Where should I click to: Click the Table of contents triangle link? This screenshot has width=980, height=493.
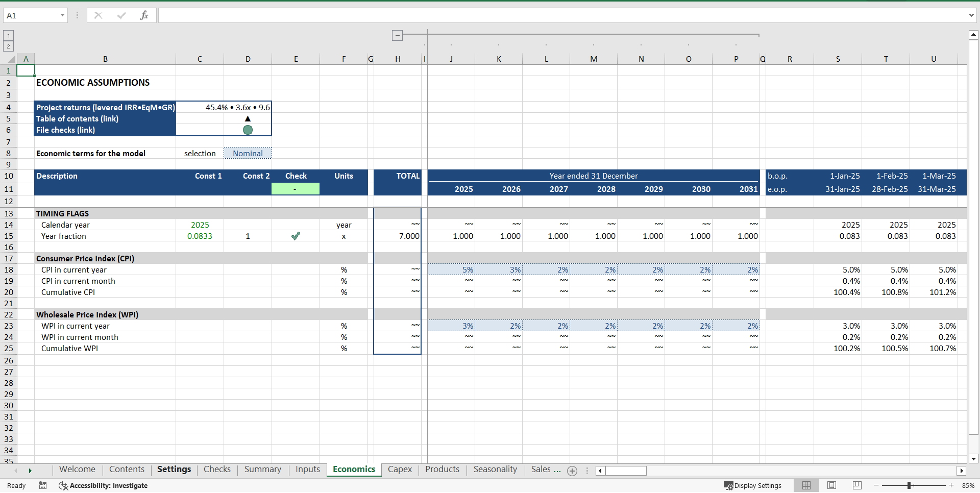[248, 118]
